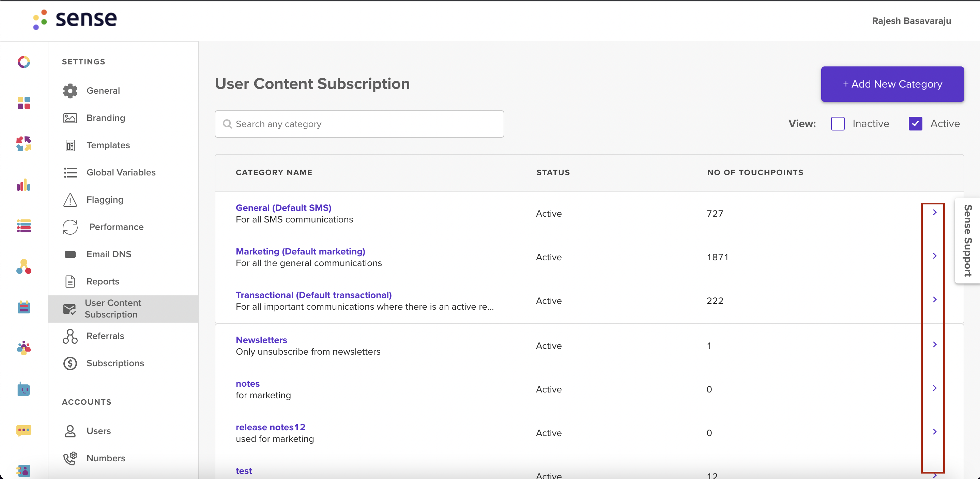Click the Global Variables list icon
Viewport: 980px width, 479px height.
pos(70,173)
